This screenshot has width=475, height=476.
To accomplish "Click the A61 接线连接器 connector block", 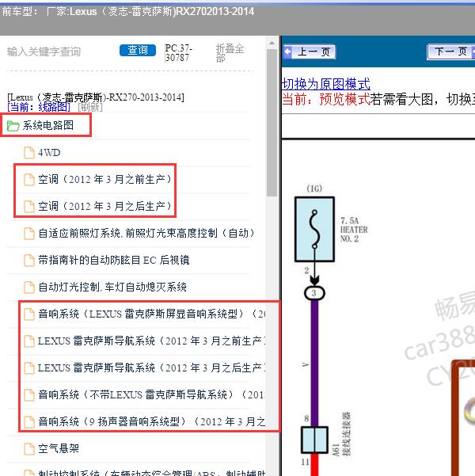I will click(x=314, y=440).
